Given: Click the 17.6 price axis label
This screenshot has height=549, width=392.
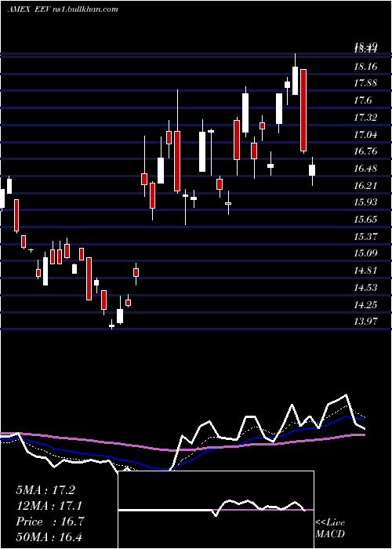Looking at the screenshot, I should coord(362,101).
